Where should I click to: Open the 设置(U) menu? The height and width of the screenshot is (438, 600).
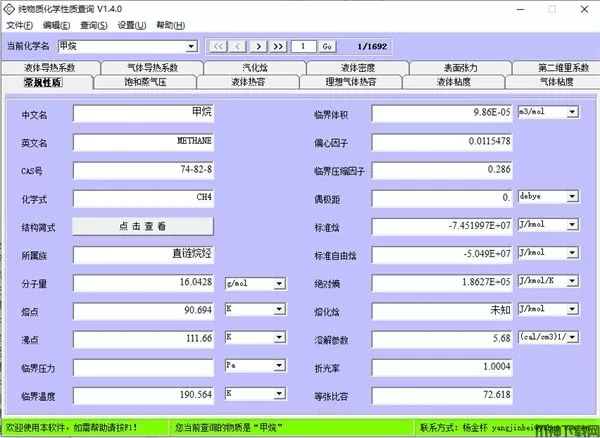[132, 25]
